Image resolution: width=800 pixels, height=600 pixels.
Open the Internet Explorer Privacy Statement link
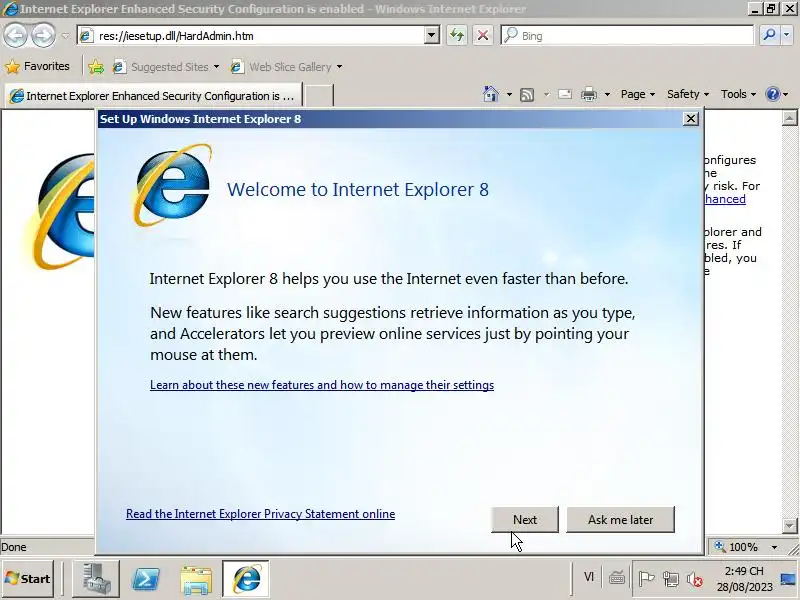(260, 514)
